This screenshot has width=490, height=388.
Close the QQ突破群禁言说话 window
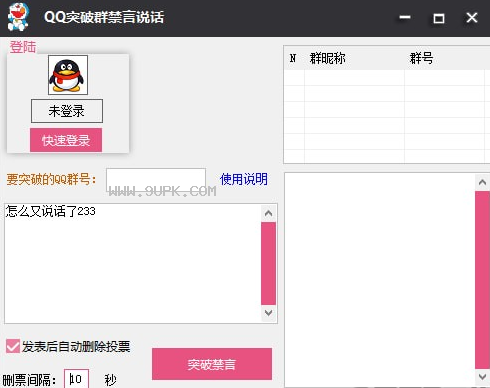[472, 17]
